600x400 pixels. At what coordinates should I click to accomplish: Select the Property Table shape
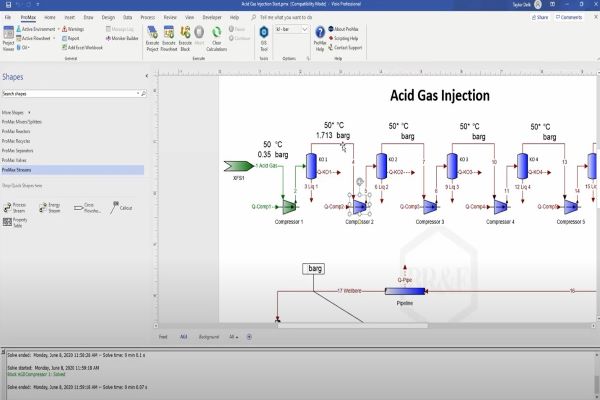coord(15,222)
